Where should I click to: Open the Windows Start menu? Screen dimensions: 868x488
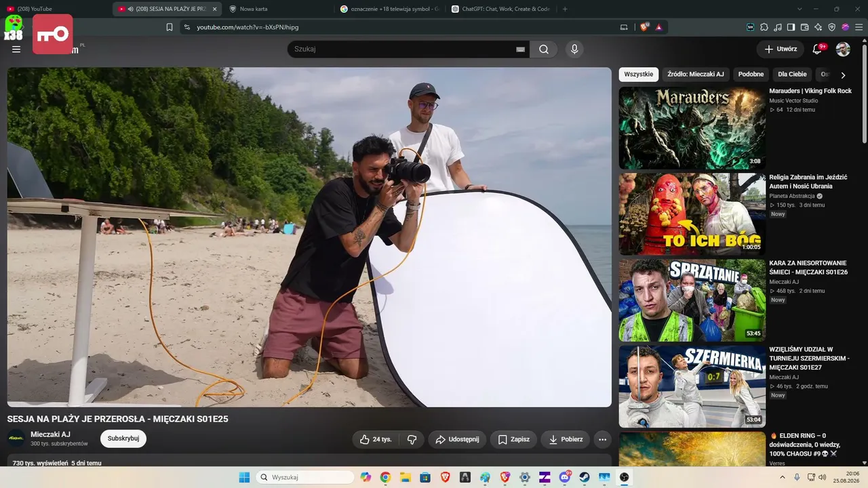click(244, 477)
